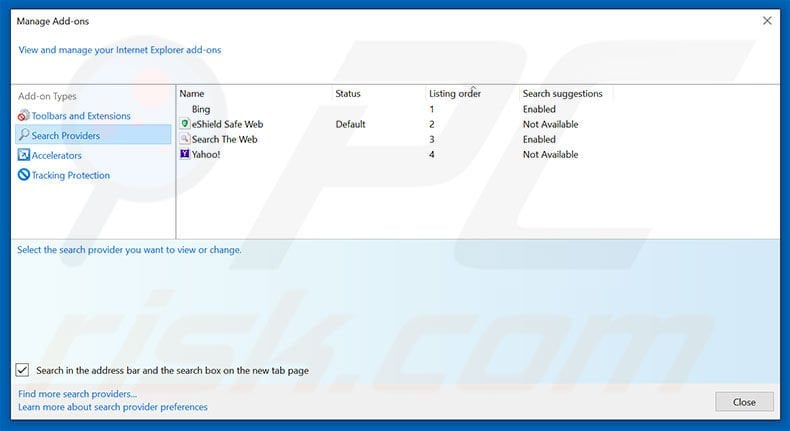Viewport: 790px width, 431px height.
Task: Click the Search The Web provider icon
Action: click(x=185, y=139)
